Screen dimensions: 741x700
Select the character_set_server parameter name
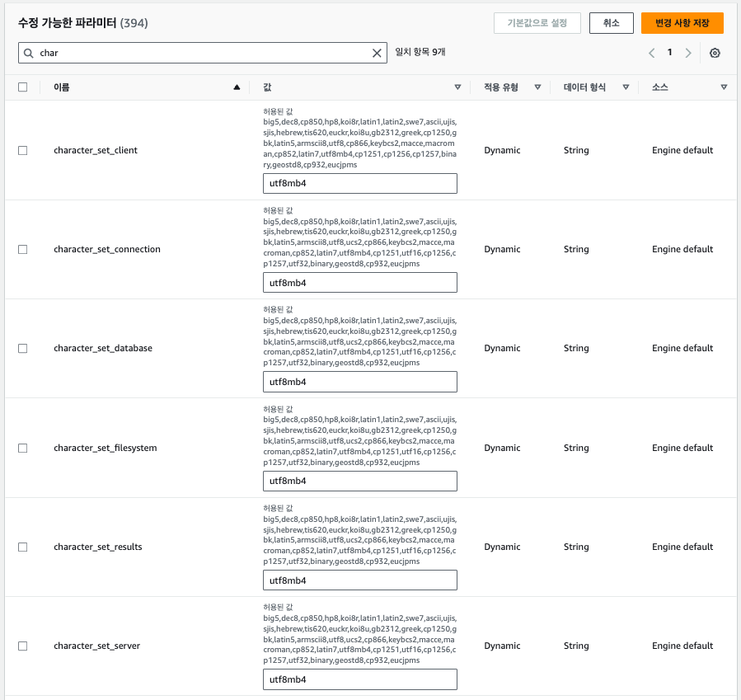pos(97,646)
